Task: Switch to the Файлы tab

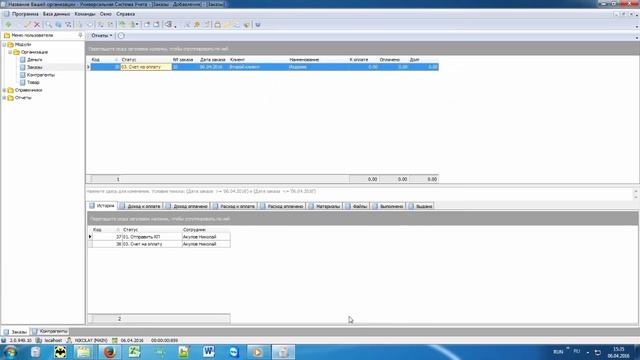Action: coord(356,206)
